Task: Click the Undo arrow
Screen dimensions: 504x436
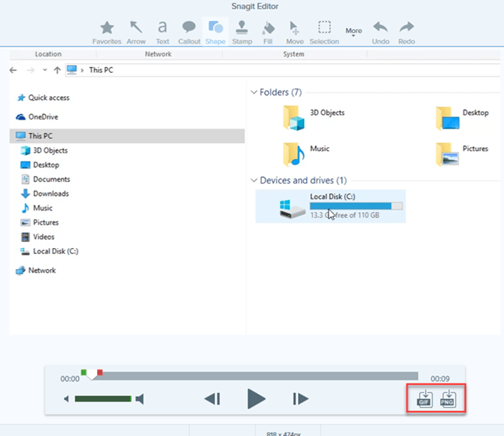Action: (x=381, y=32)
